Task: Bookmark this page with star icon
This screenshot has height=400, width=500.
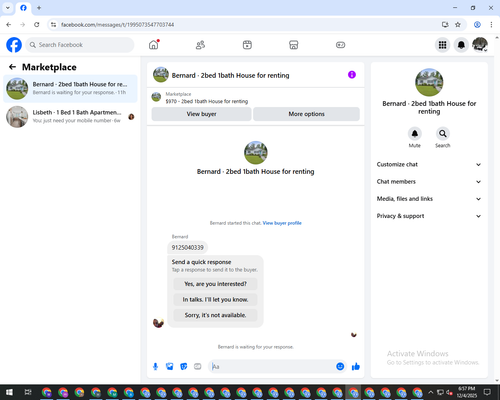Action: tap(458, 25)
